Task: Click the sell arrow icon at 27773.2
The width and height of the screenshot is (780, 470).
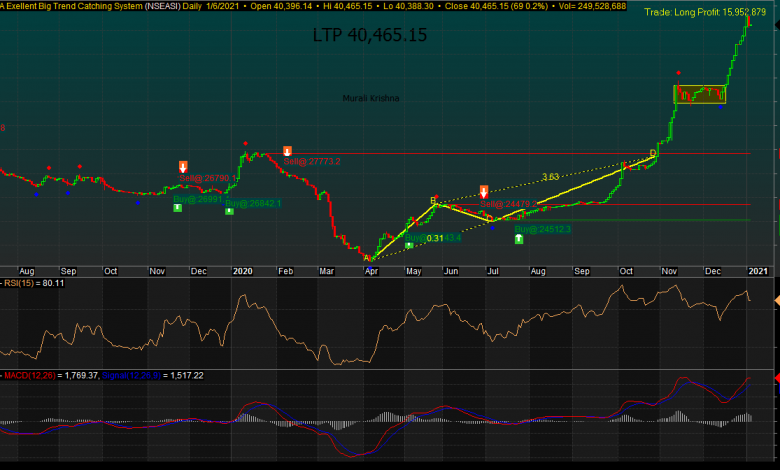Action: [x=287, y=151]
